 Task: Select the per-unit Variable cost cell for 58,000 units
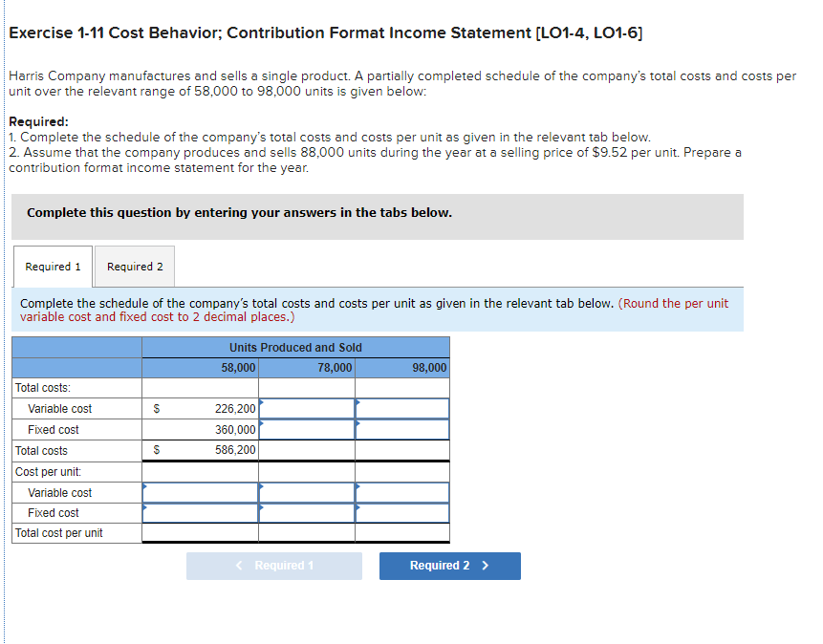pos(201,492)
